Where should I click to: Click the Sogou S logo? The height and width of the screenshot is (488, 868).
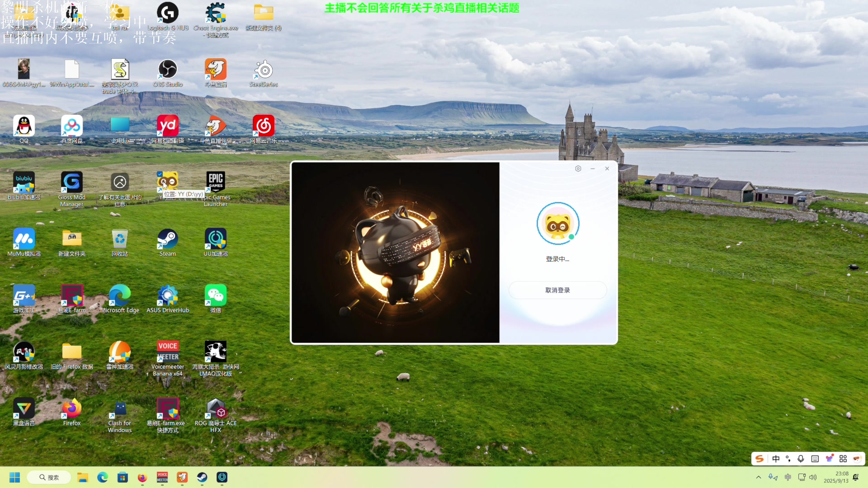759,459
